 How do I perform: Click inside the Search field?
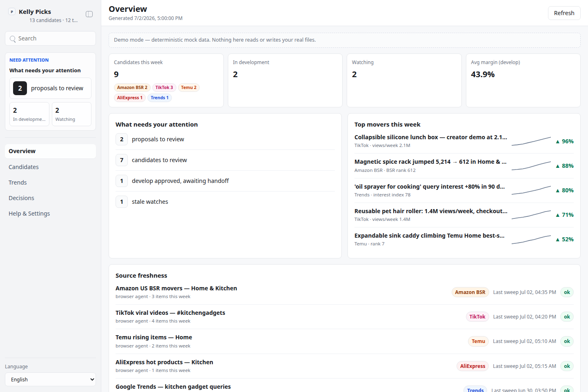pos(50,38)
